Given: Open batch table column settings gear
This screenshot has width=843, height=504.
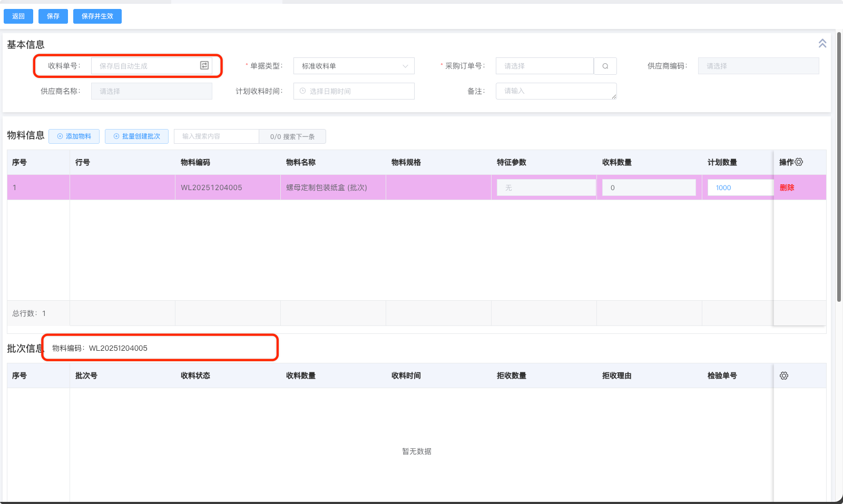Looking at the screenshot, I should [x=784, y=375].
